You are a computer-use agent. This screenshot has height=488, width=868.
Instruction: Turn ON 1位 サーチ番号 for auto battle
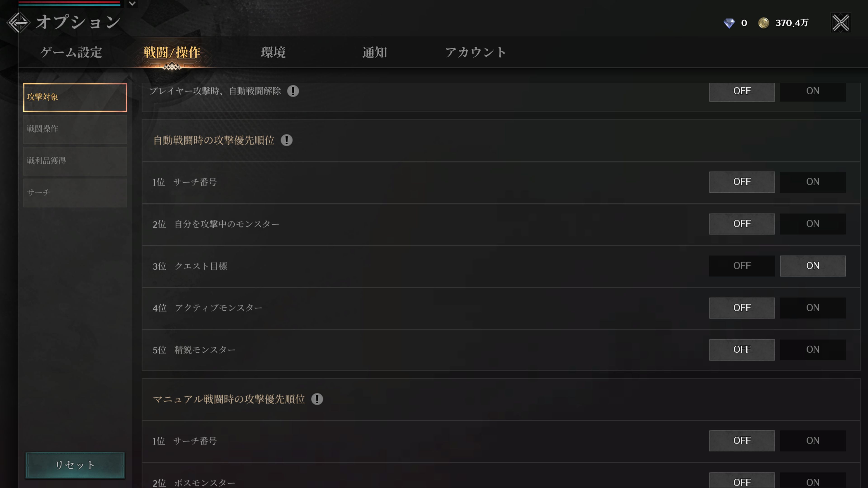(813, 182)
